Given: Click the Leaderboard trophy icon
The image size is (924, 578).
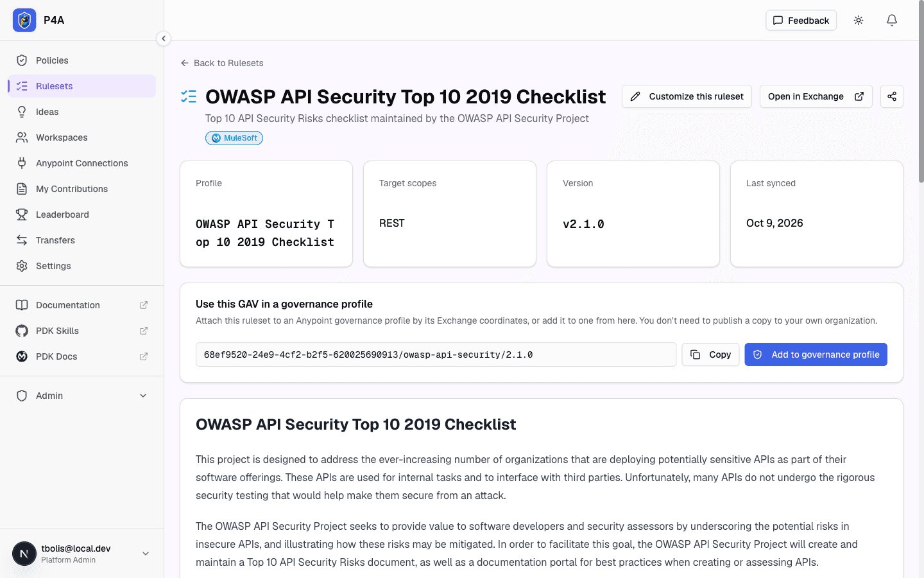Looking at the screenshot, I should [x=22, y=215].
